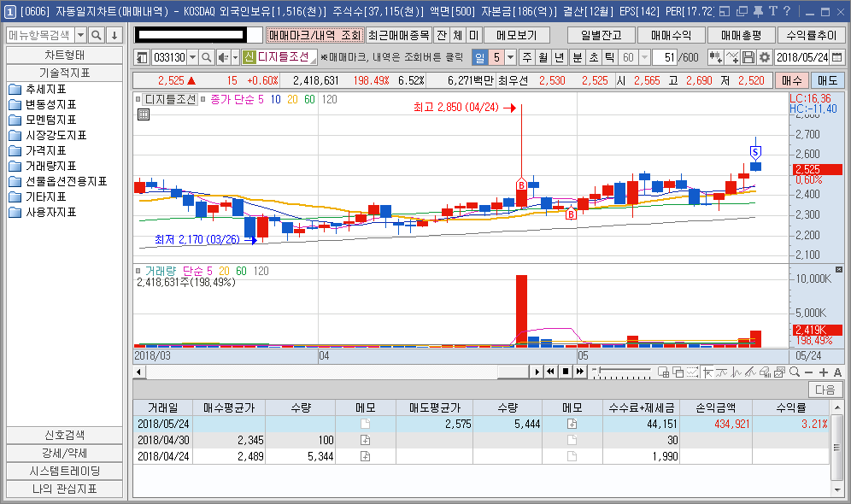Click chart scroll left arrow

click(139, 372)
